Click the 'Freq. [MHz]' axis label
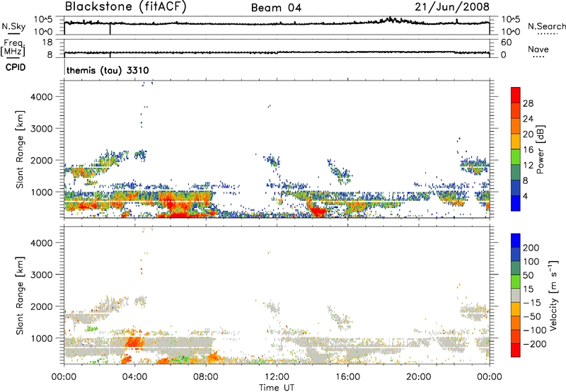 13,47
